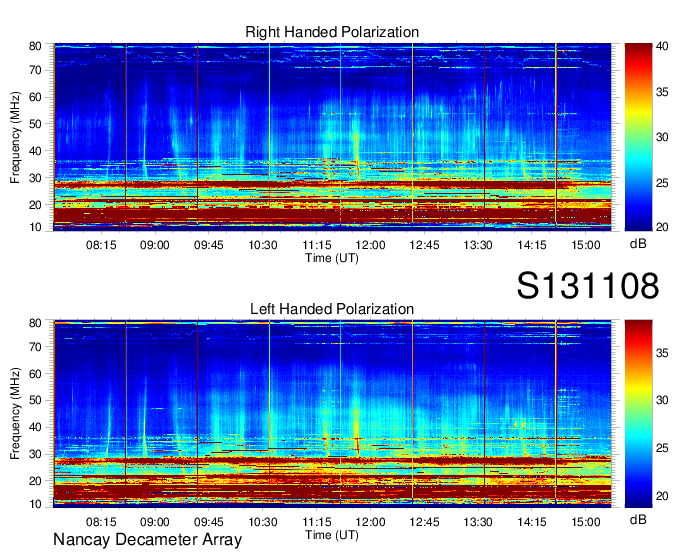Click the 40 MHz frequency tick, Right Handed plot
Image resolution: width=680 pixels, height=552 pixels.
point(35,151)
